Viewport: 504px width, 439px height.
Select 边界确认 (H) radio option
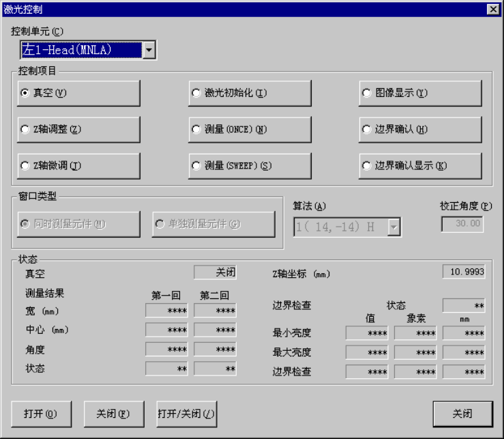tap(420, 130)
